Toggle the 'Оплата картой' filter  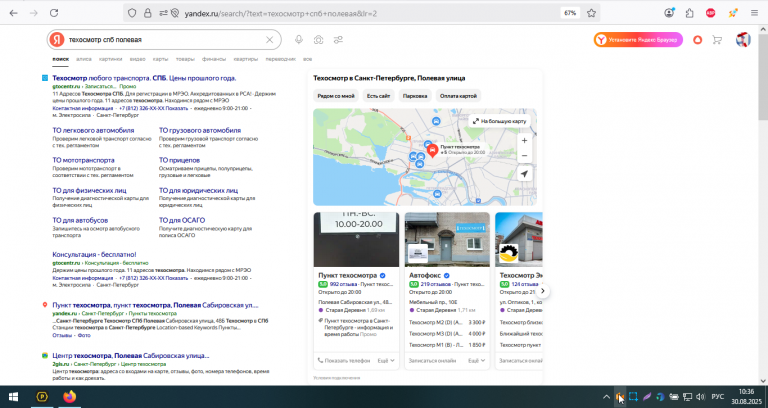[x=458, y=96]
